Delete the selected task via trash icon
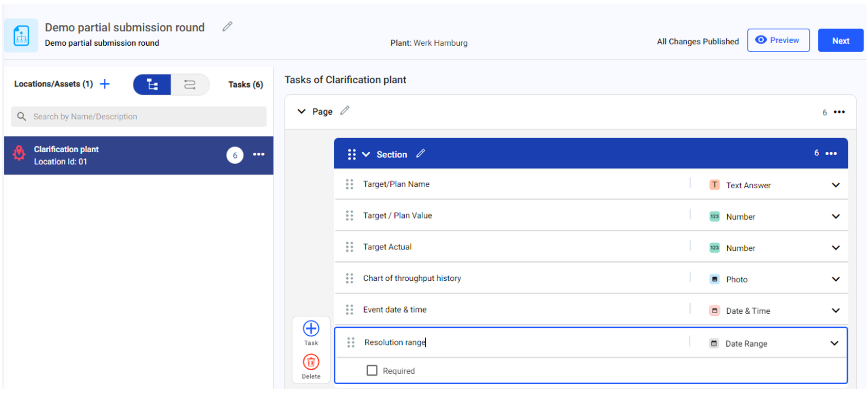This screenshot has height=397, width=868. [311, 363]
